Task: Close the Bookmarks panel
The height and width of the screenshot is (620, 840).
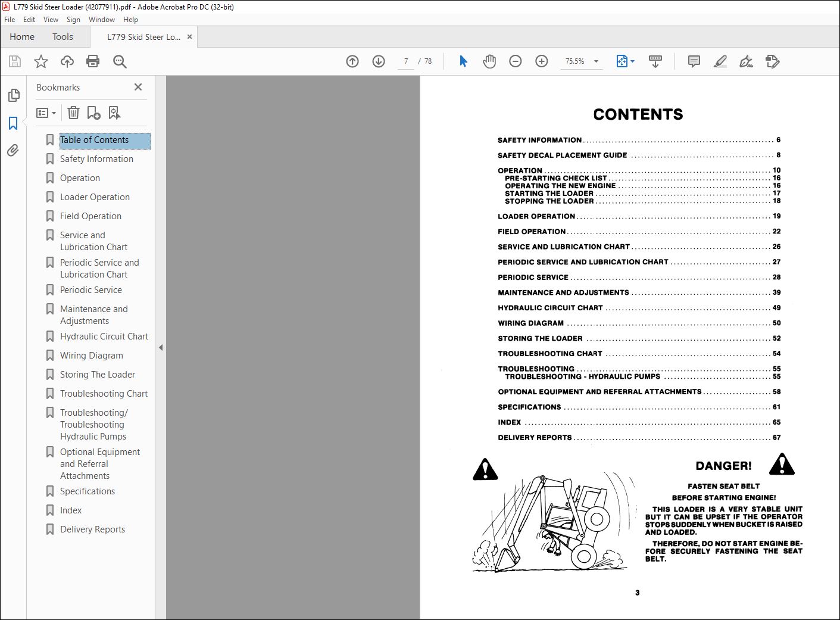Action: point(138,87)
